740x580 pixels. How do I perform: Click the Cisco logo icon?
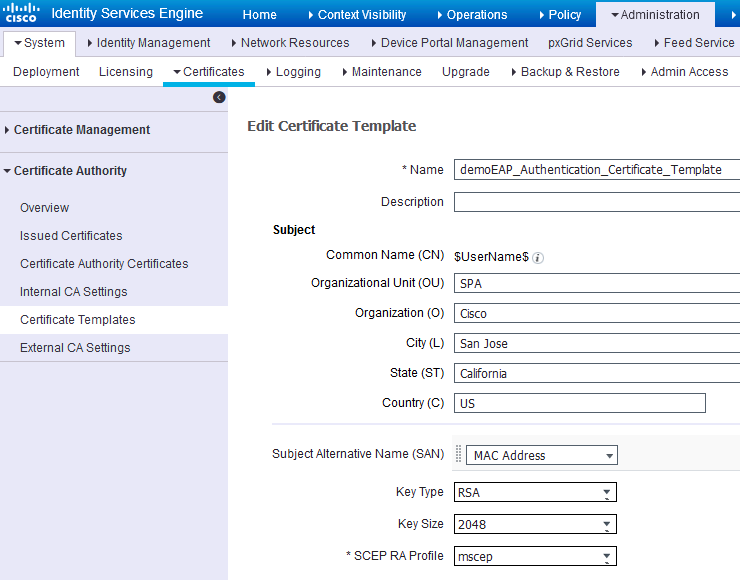click(x=21, y=13)
